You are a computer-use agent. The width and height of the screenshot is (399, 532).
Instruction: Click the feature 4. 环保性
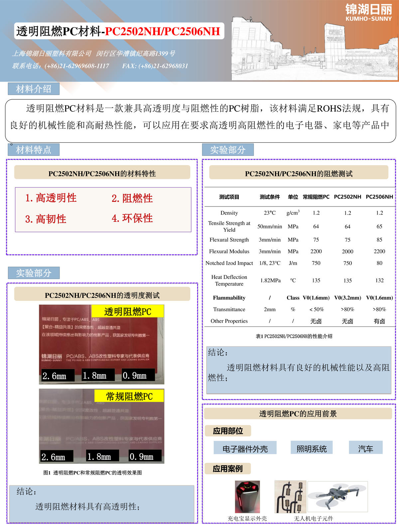pos(132,218)
